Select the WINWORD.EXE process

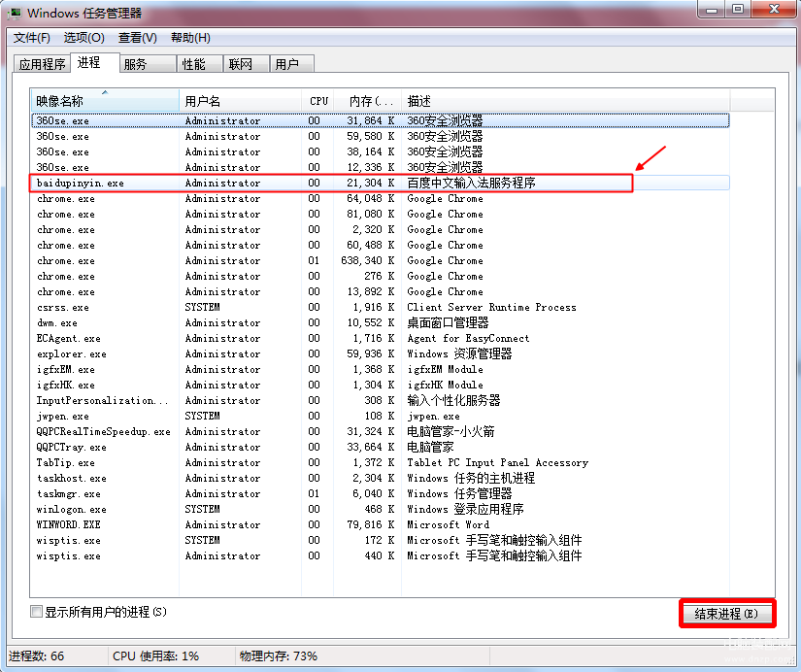click(x=380, y=524)
